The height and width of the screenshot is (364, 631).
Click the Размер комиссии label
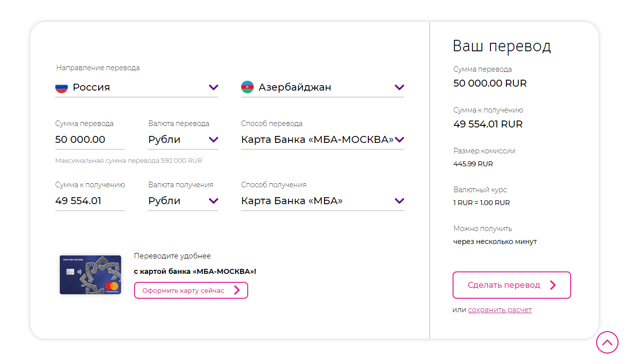[484, 151]
